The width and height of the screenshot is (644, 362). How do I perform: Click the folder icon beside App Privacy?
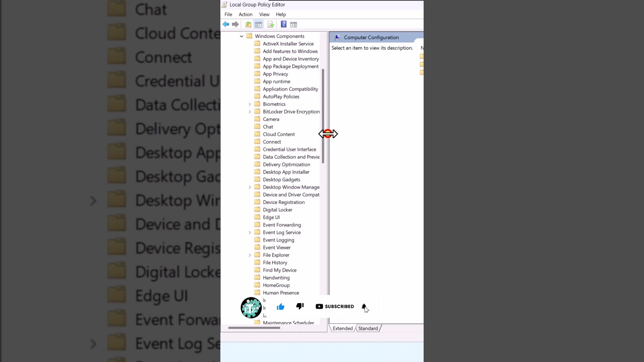pos(257,74)
